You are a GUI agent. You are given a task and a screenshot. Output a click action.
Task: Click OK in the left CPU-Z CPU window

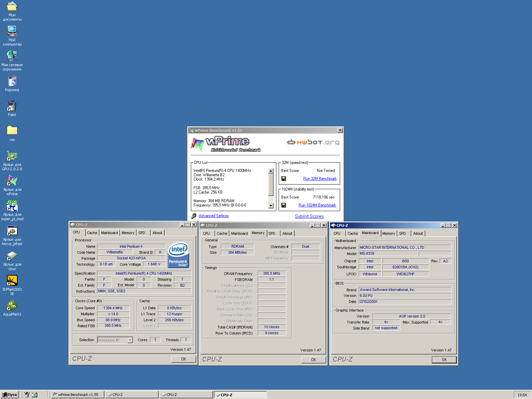184,359
